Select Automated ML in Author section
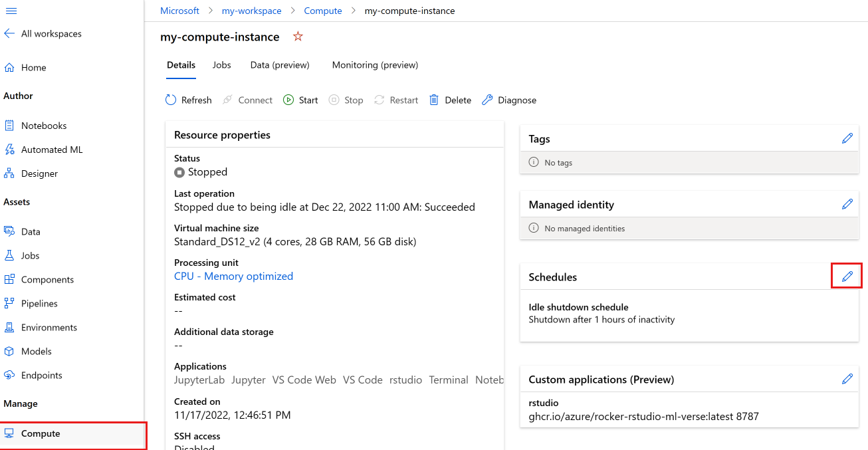The height and width of the screenshot is (450, 868). 53,149
